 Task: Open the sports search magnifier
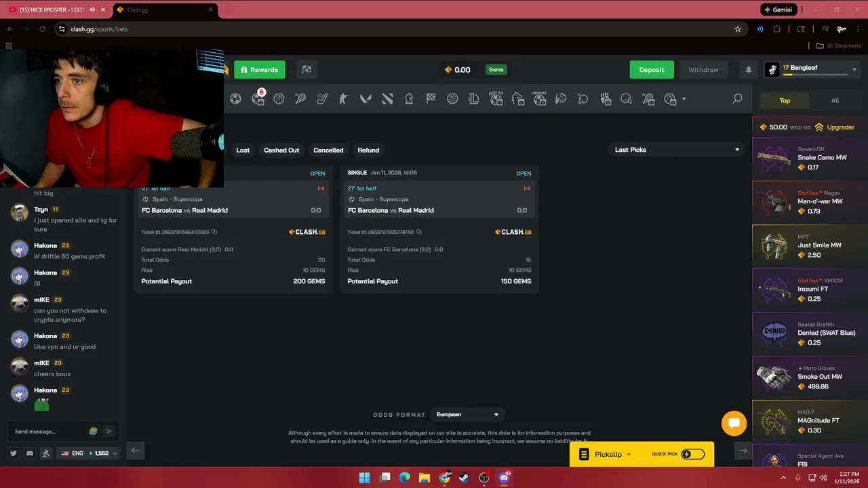737,99
